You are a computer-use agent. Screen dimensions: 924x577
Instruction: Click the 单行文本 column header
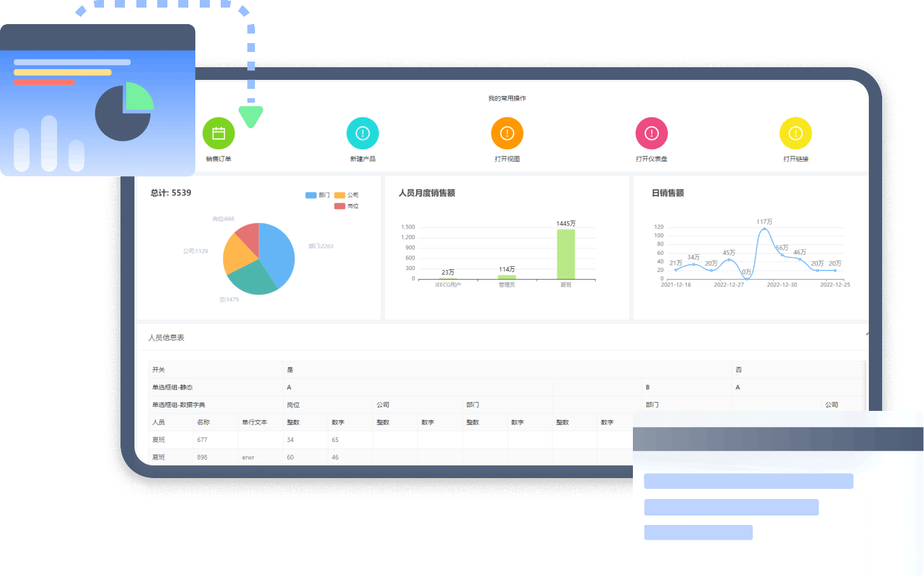tap(254, 422)
